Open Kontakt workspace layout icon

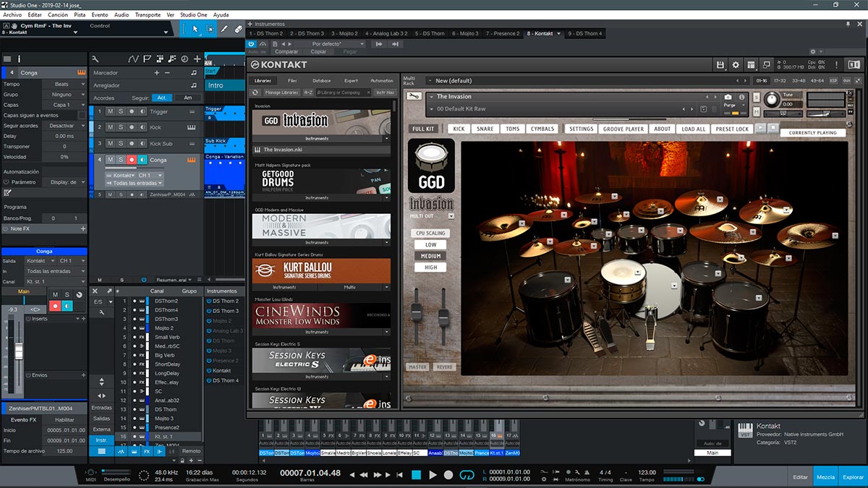pos(752,64)
